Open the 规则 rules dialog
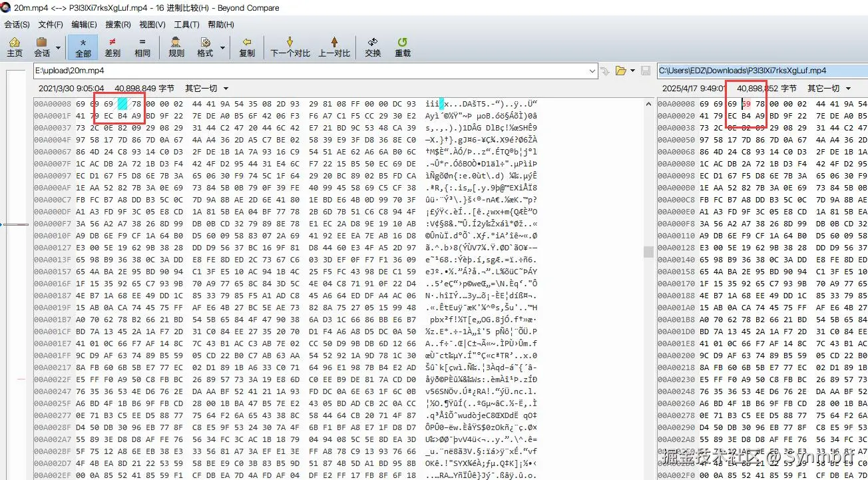The width and height of the screenshot is (868, 480). click(x=176, y=47)
